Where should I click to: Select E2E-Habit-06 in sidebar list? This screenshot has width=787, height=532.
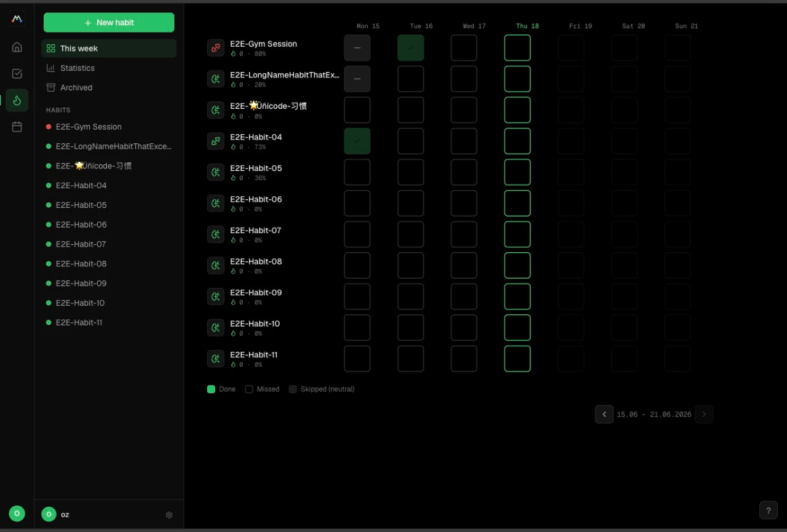(x=109, y=224)
